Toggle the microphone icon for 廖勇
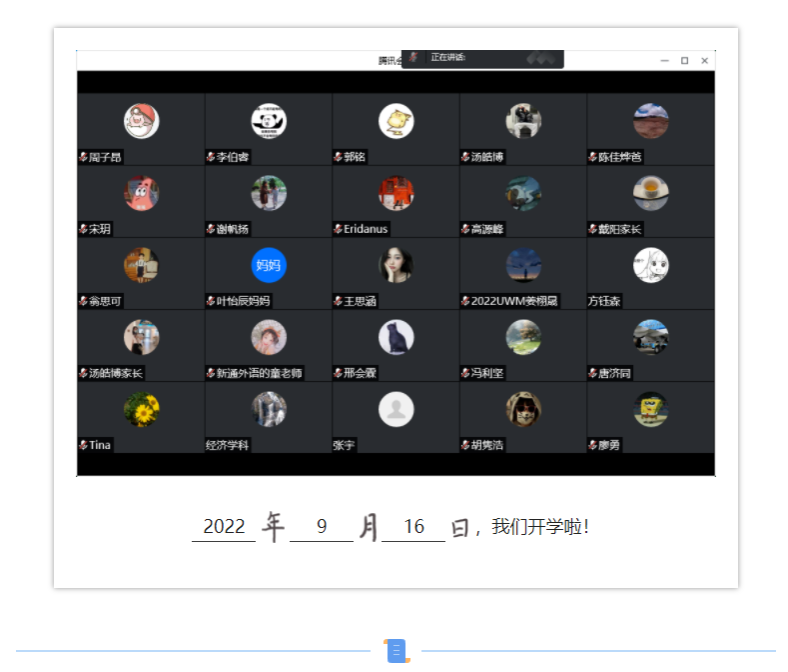The width and height of the screenshot is (788, 672). tap(593, 446)
